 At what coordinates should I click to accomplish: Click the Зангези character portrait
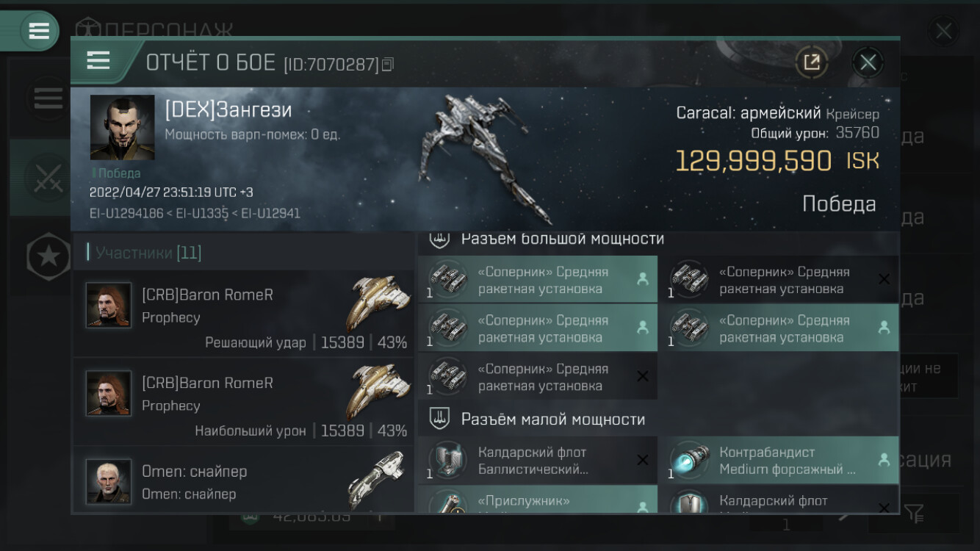122,127
